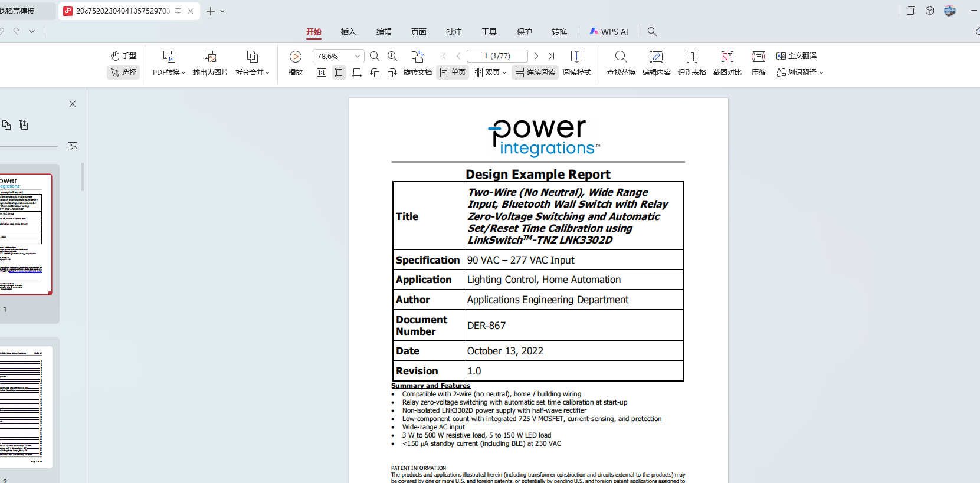Click the 'DER-867' document number cell
980x483 pixels.
coord(573,326)
